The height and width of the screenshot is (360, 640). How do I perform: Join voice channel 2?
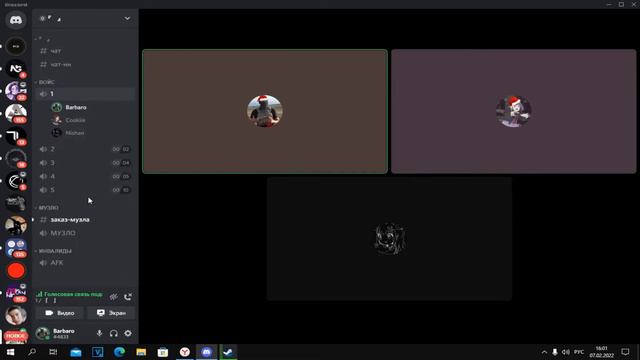[85, 149]
